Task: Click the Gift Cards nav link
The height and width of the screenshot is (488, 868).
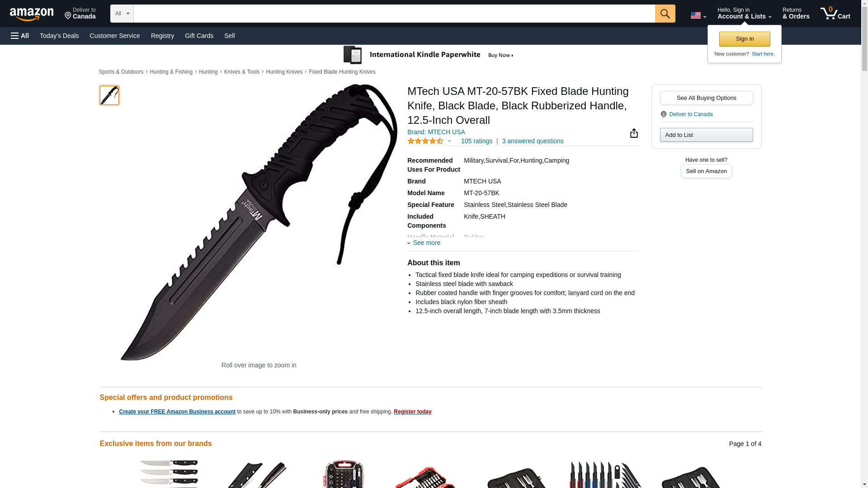Action: tap(199, 36)
